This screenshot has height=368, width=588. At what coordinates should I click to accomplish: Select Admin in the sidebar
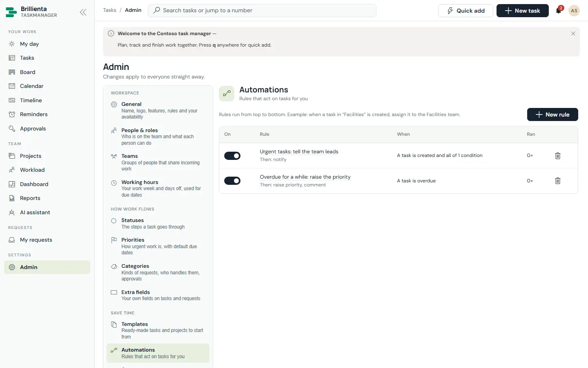tap(47, 267)
